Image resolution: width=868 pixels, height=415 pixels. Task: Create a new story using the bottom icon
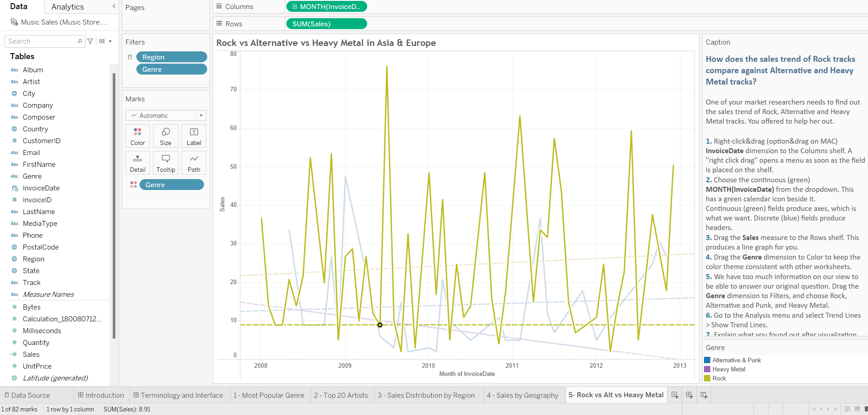coord(703,395)
